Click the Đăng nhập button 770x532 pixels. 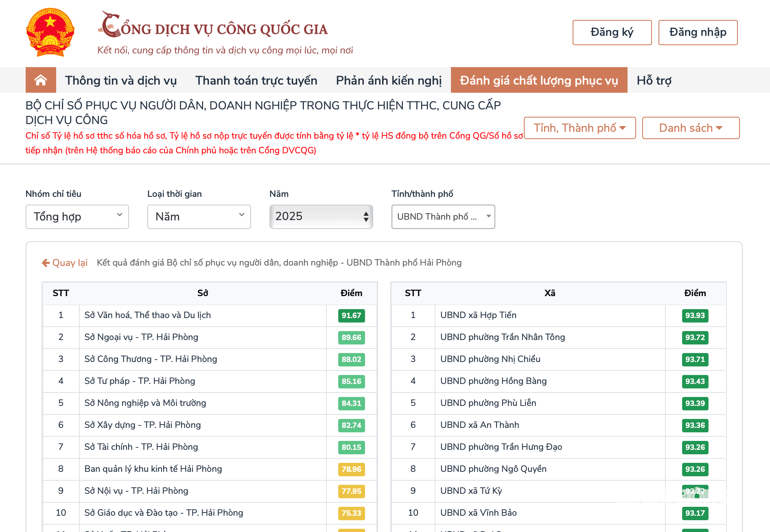[x=698, y=33]
